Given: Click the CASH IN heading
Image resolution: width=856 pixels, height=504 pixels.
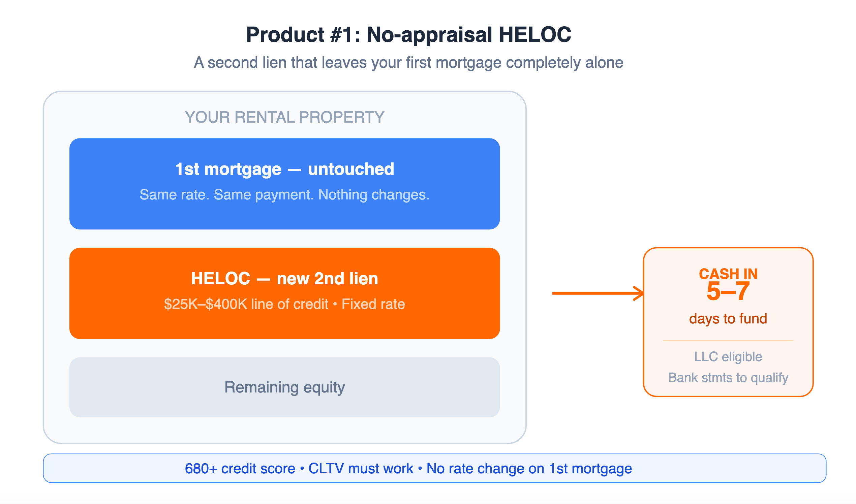Looking at the screenshot, I should [728, 274].
